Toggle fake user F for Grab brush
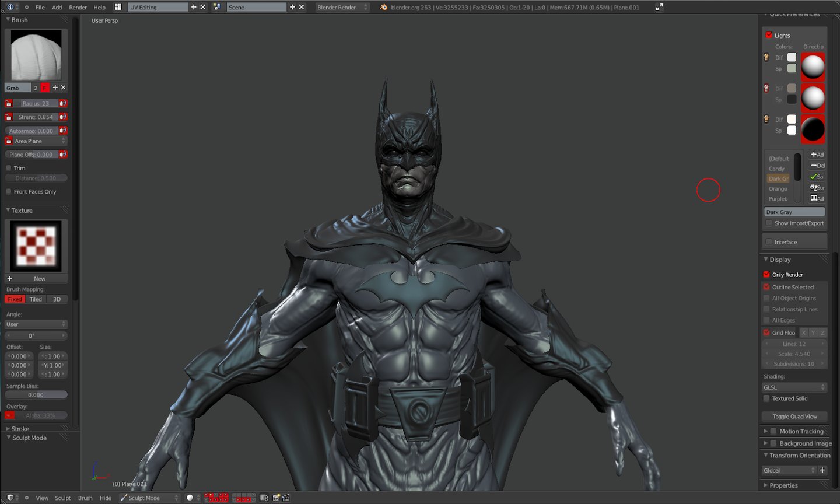This screenshot has width=840, height=504. pos(45,87)
